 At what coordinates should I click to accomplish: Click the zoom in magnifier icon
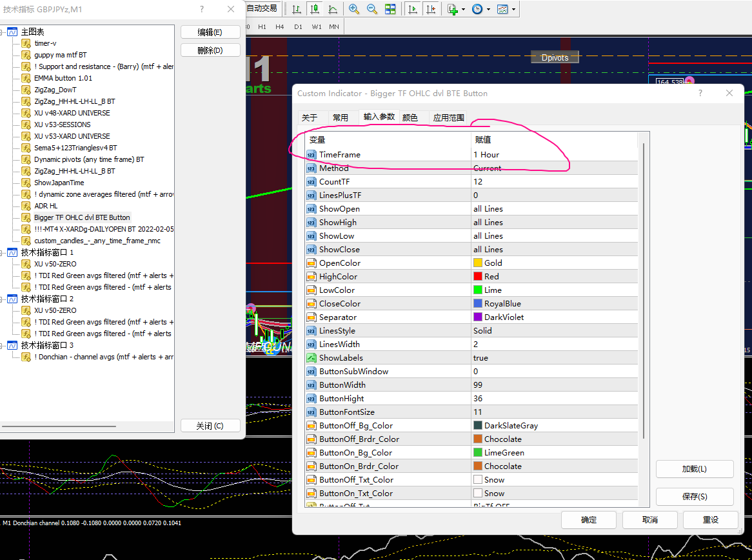(x=354, y=9)
